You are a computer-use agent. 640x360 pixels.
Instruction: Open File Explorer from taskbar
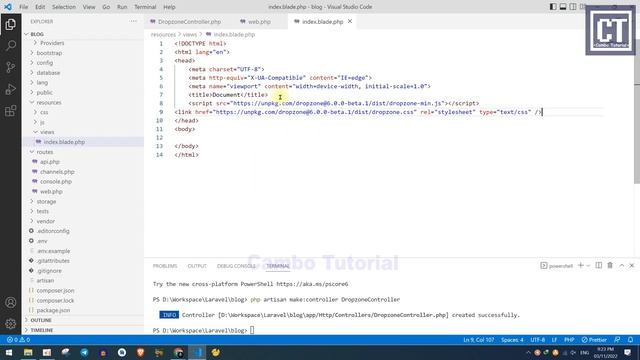tap(28, 352)
